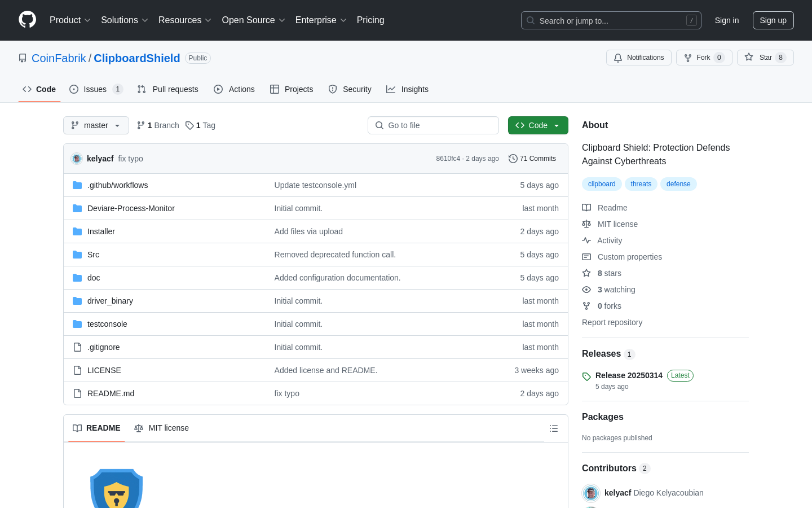The height and width of the screenshot is (508, 812).
Task: Open the 1 Tag link
Action: click(200, 125)
